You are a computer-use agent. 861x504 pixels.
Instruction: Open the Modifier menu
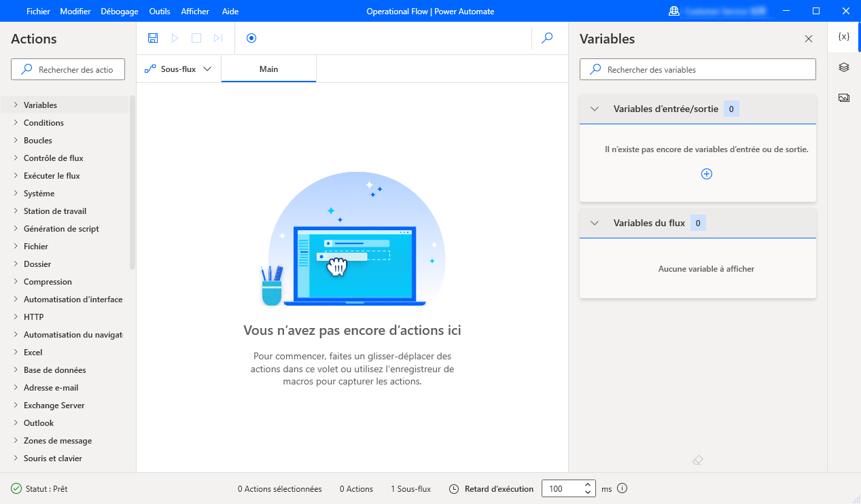(75, 11)
